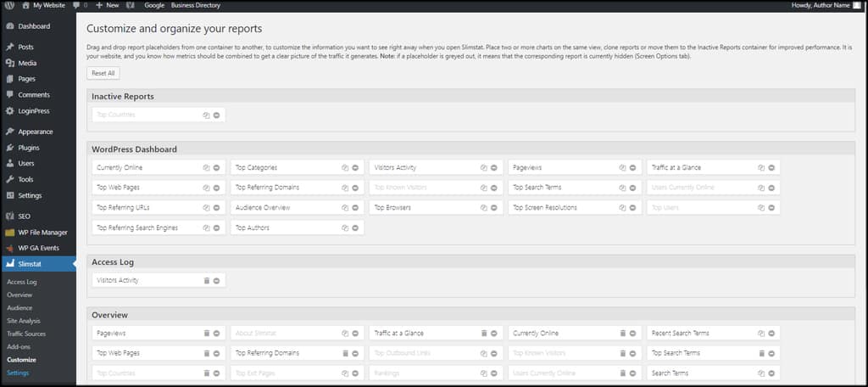Hide the Top Authors report
Viewport: 868px width, 387px height.
point(355,227)
